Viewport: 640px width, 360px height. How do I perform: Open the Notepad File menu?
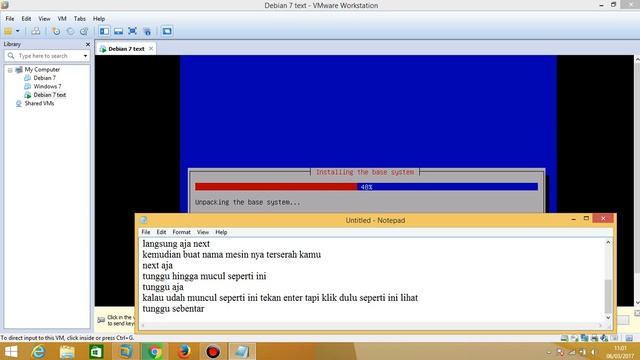tap(146, 232)
